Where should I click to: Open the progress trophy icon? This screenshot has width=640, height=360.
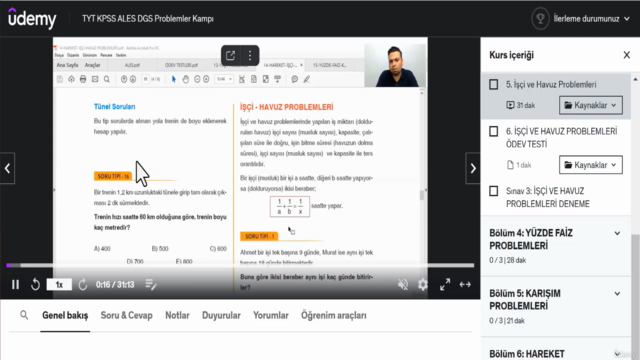pos(540,19)
